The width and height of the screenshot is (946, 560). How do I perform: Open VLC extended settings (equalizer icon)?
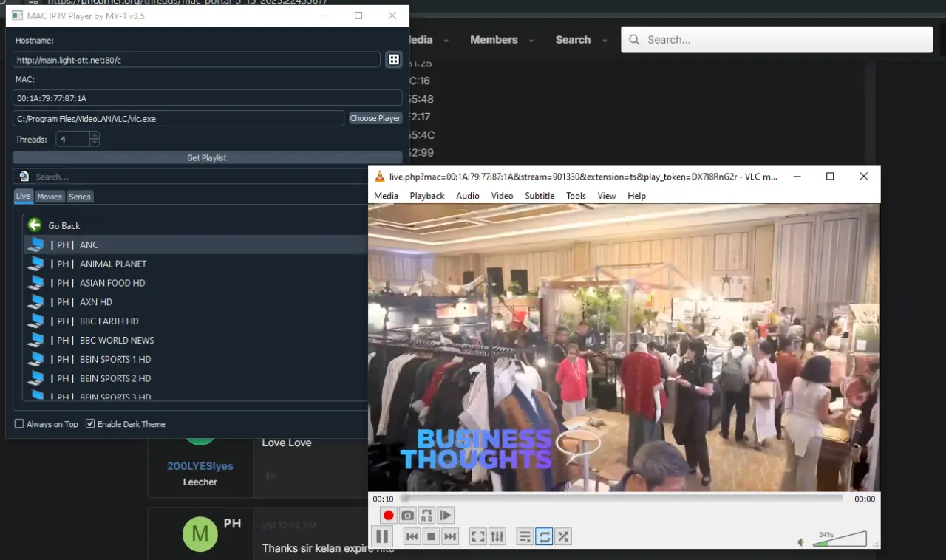pos(497,537)
